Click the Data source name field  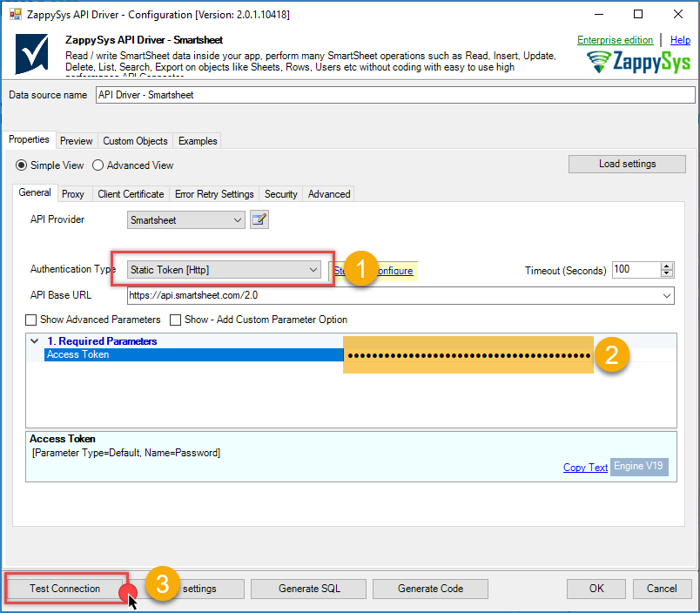[395, 95]
